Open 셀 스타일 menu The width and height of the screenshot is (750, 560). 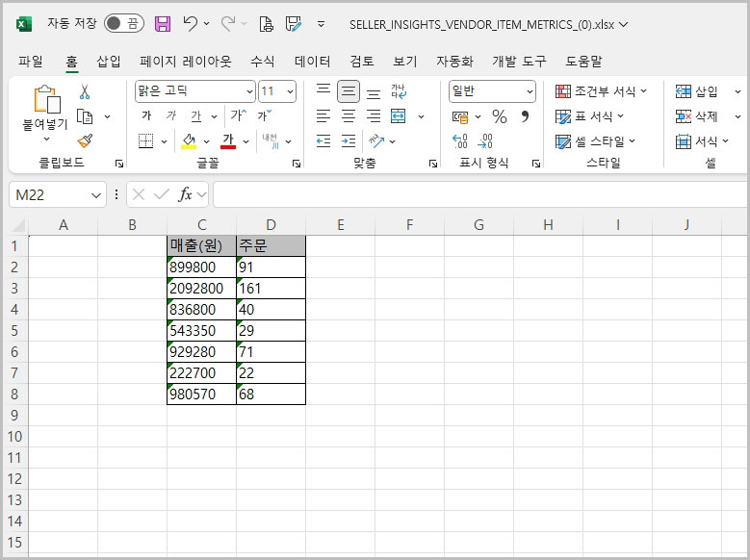tap(595, 141)
